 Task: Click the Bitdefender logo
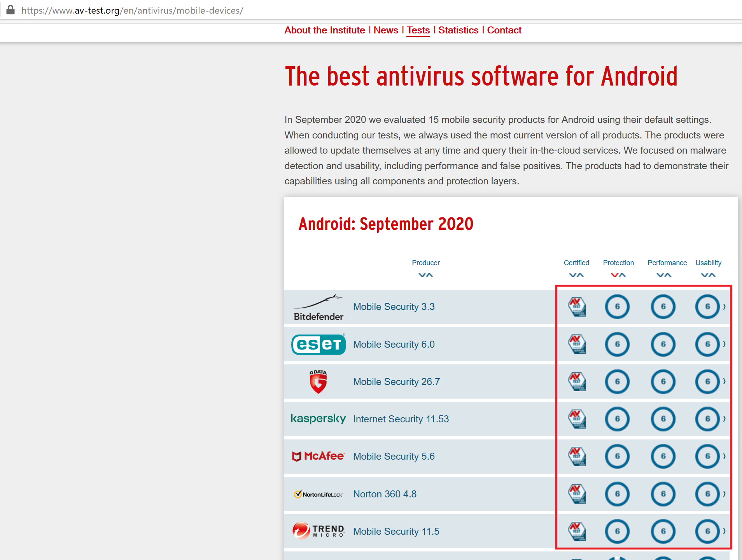[x=318, y=307]
